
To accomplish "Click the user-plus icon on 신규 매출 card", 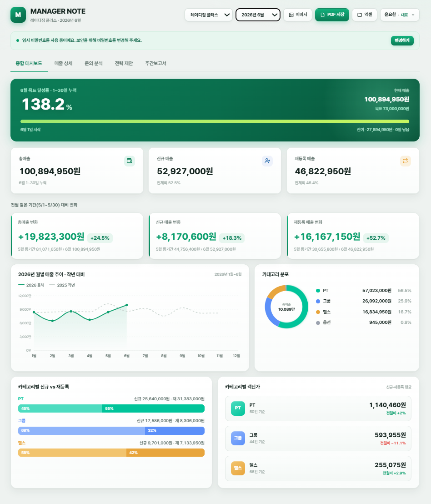I will click(267, 161).
